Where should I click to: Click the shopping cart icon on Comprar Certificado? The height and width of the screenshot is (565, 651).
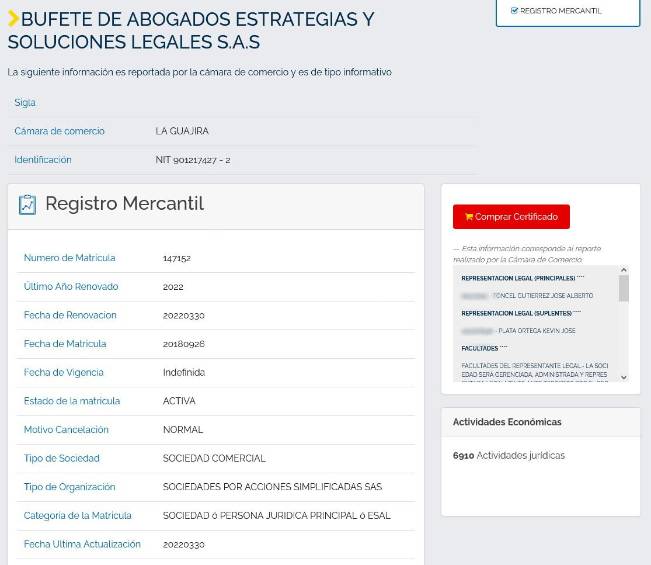469,217
